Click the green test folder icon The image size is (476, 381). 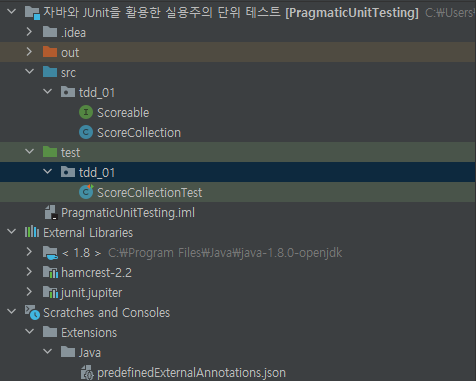(50, 152)
